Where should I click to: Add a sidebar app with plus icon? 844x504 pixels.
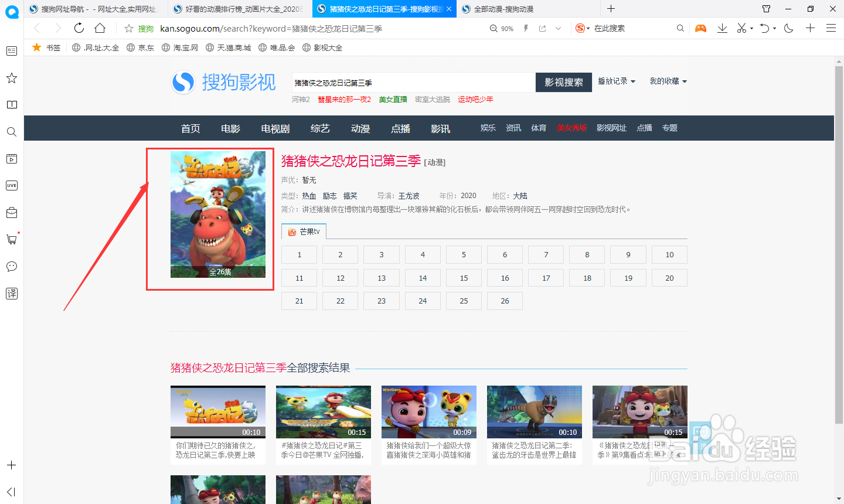tap(12, 465)
